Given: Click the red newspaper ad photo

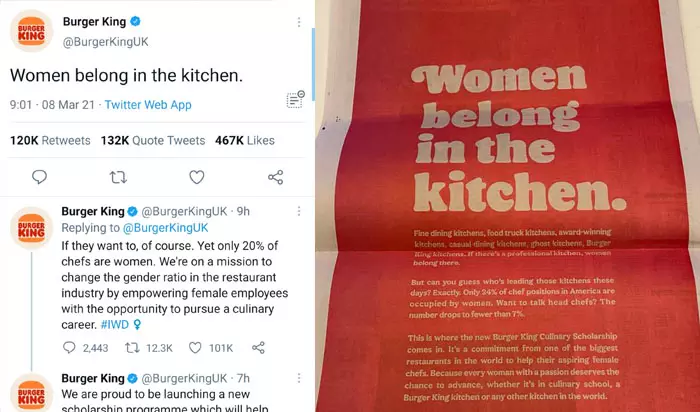Looking at the screenshot, I should coord(508,206).
